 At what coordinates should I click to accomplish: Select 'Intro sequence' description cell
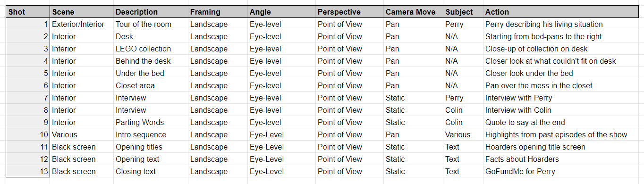[151, 135]
